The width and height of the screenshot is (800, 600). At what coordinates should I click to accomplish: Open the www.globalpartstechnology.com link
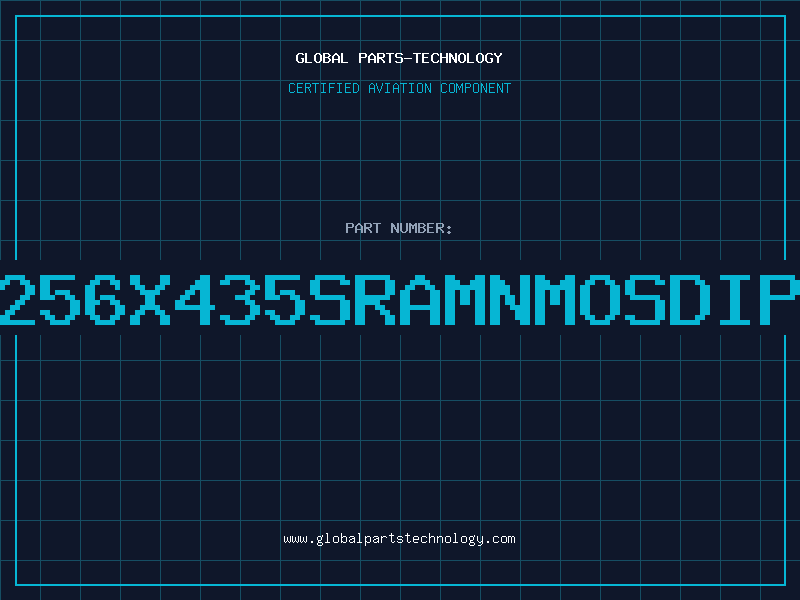399,539
